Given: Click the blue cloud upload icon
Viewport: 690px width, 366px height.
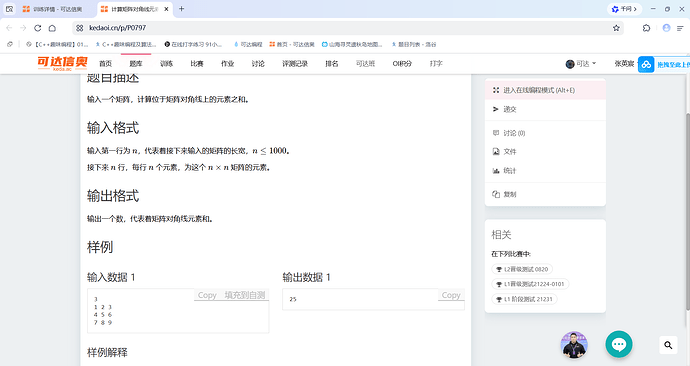Looking at the screenshot, I should 646,64.
